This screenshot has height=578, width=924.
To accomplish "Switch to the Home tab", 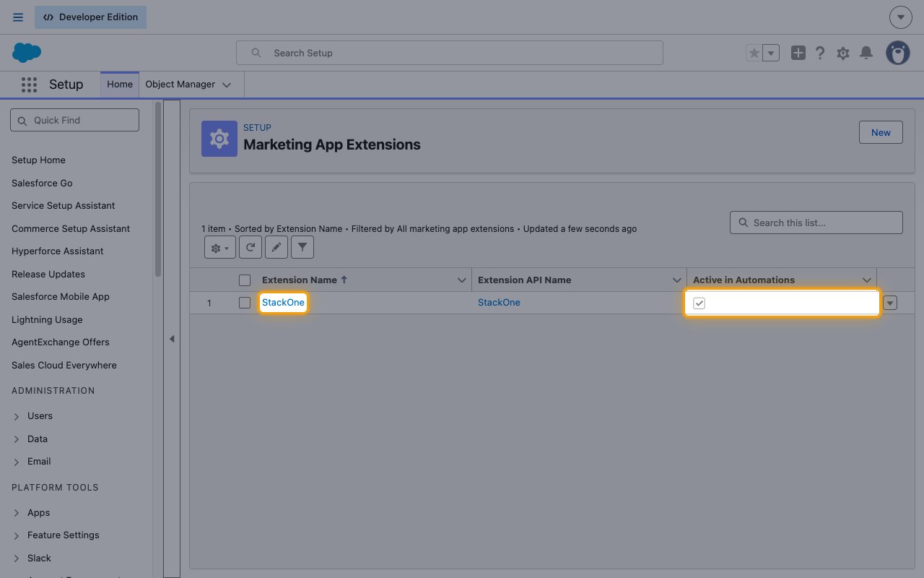I will (x=120, y=85).
